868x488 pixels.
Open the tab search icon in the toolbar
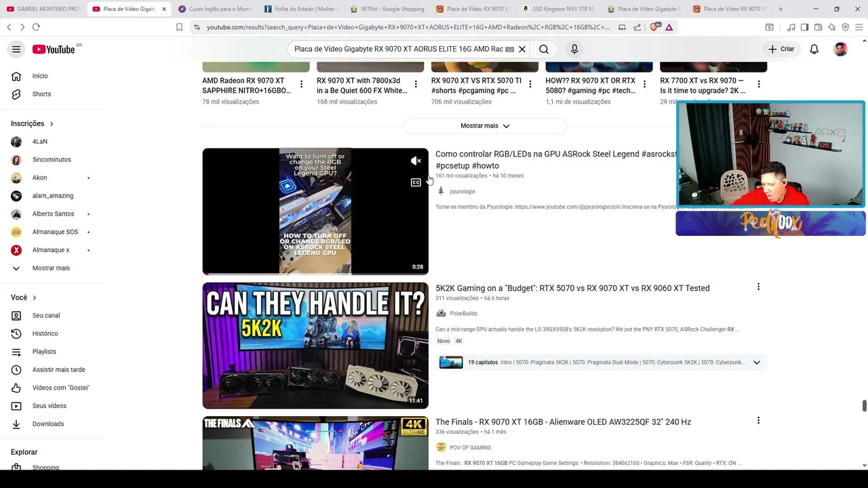770,27
